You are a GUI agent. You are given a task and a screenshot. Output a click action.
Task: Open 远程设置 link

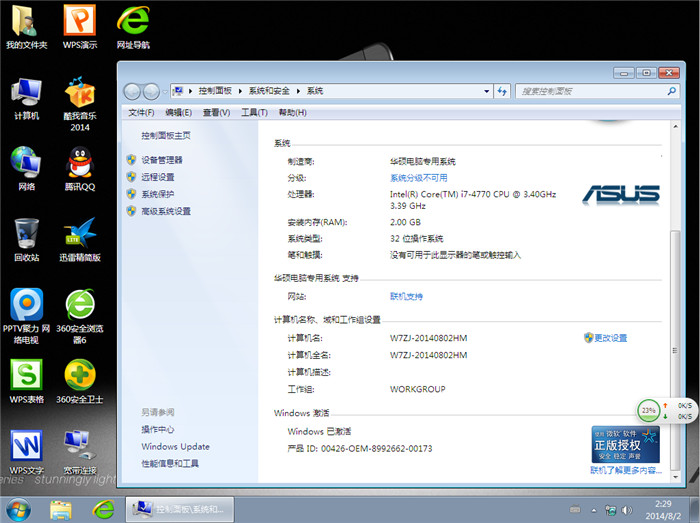pyautogui.click(x=158, y=177)
